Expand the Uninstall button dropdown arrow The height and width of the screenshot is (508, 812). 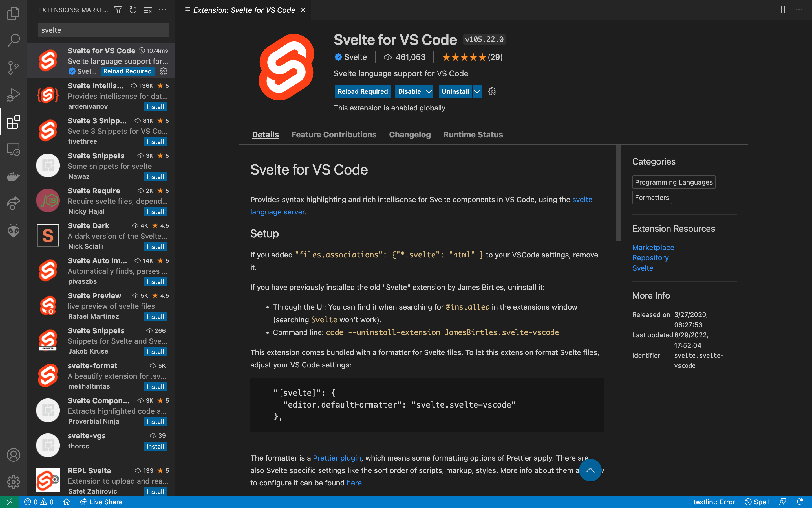477,91
